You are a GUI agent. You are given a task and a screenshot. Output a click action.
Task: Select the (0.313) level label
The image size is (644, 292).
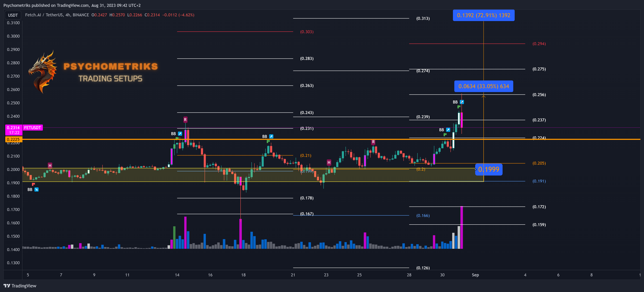click(x=423, y=18)
